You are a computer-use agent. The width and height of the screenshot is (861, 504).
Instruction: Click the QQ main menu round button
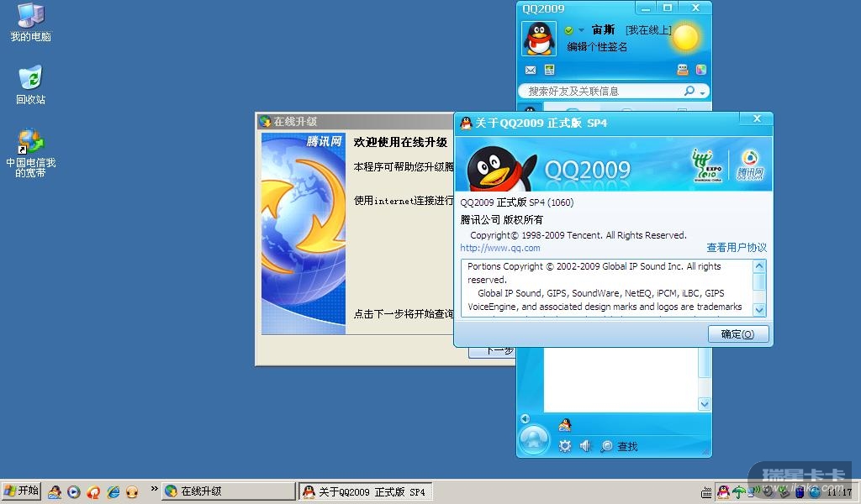pyautogui.click(x=534, y=439)
